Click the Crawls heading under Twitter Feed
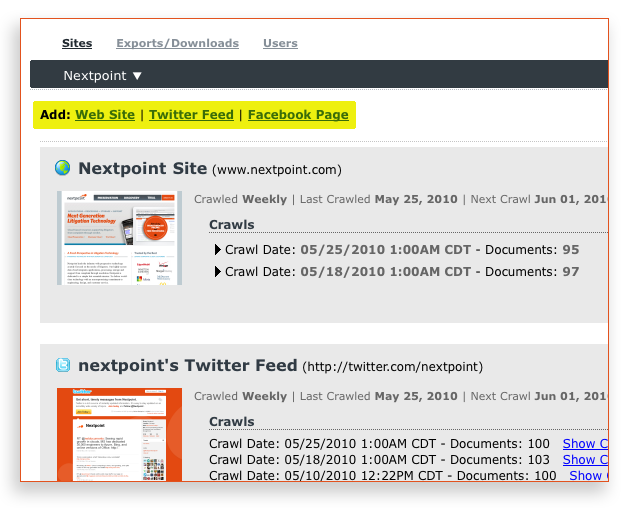 [232, 421]
